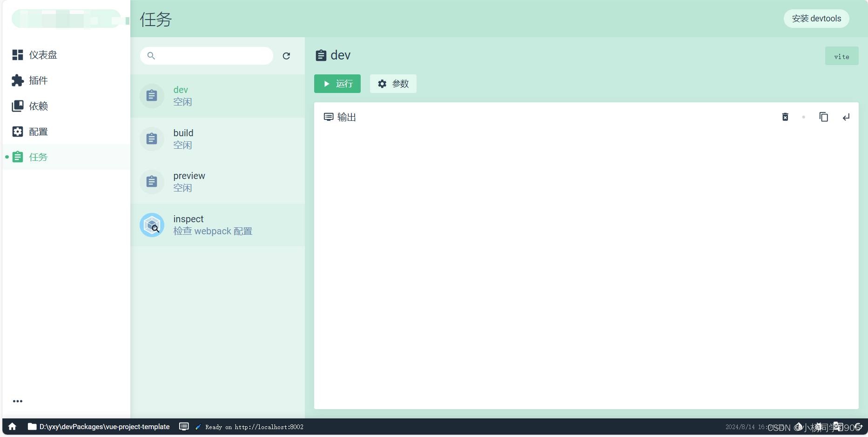The width and height of the screenshot is (868, 437).
Task: Open 仪表盘 dashboard page
Action: (x=43, y=55)
